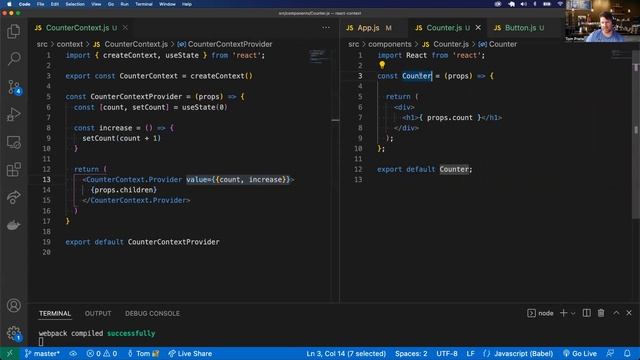The width and height of the screenshot is (640, 360).
Task: Maximize the panel with up chevron
Action: tap(616, 313)
